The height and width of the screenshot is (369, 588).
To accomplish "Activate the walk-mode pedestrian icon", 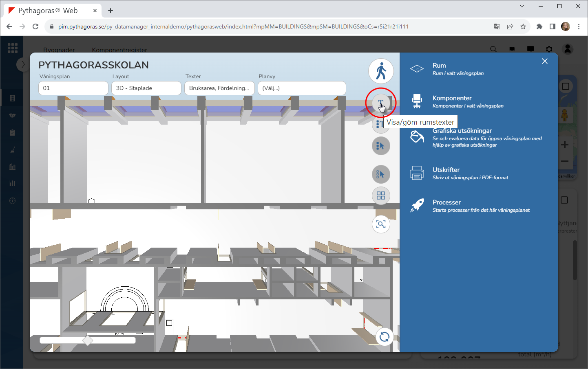I will 381,71.
